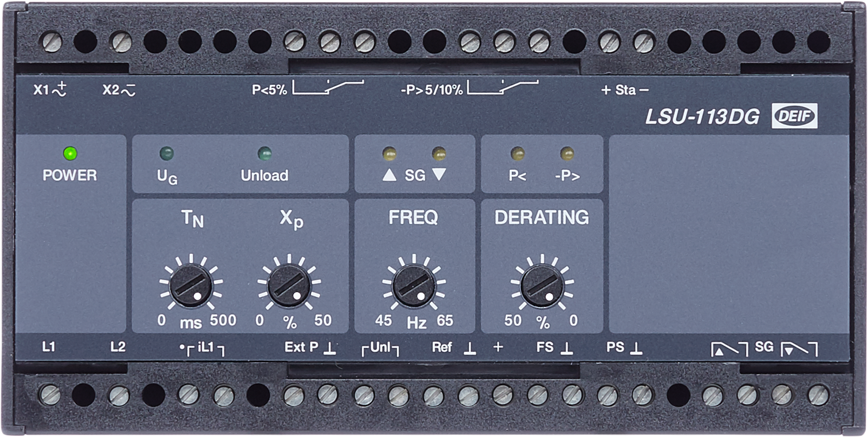Image resolution: width=868 pixels, height=437 pixels.
Task: Click the Ref terminal label
Action: click(442, 348)
